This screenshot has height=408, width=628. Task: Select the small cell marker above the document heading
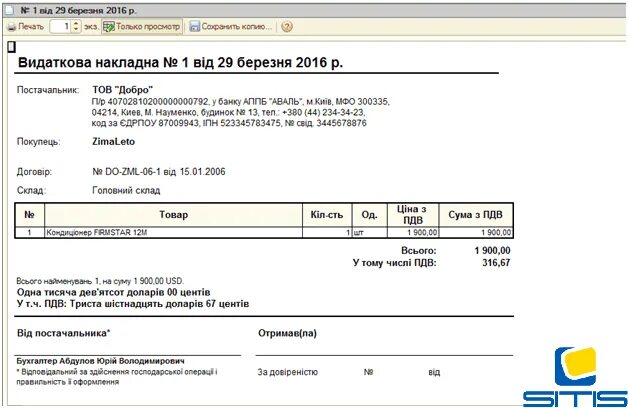pyautogui.click(x=11, y=47)
